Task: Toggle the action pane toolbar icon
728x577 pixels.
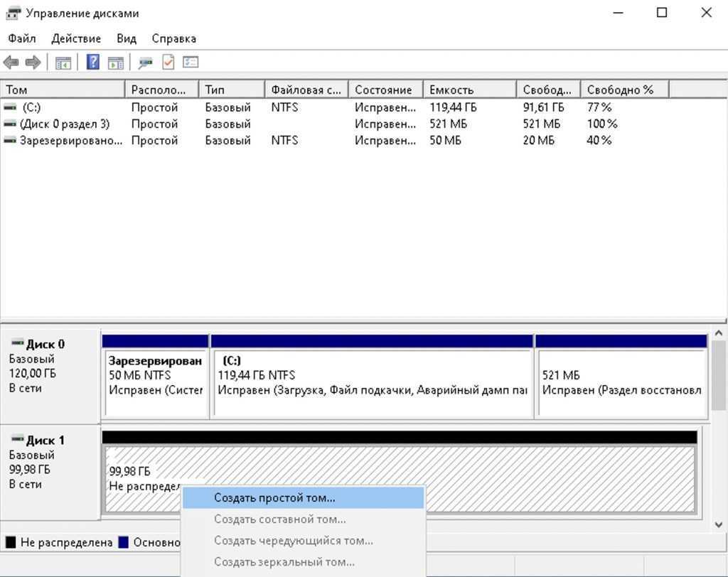Action: [115, 63]
